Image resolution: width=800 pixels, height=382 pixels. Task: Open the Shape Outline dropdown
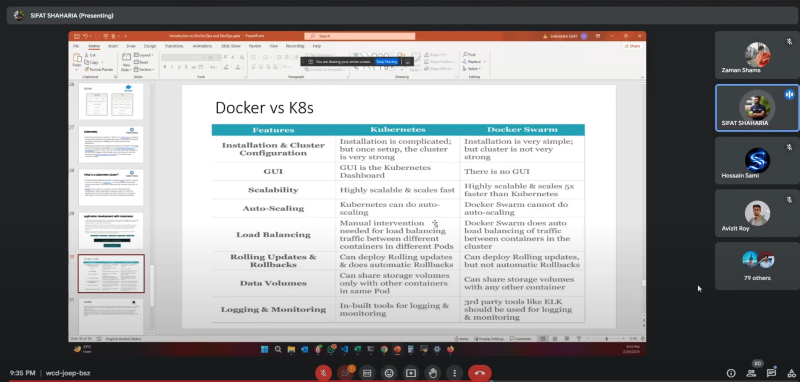439,62
